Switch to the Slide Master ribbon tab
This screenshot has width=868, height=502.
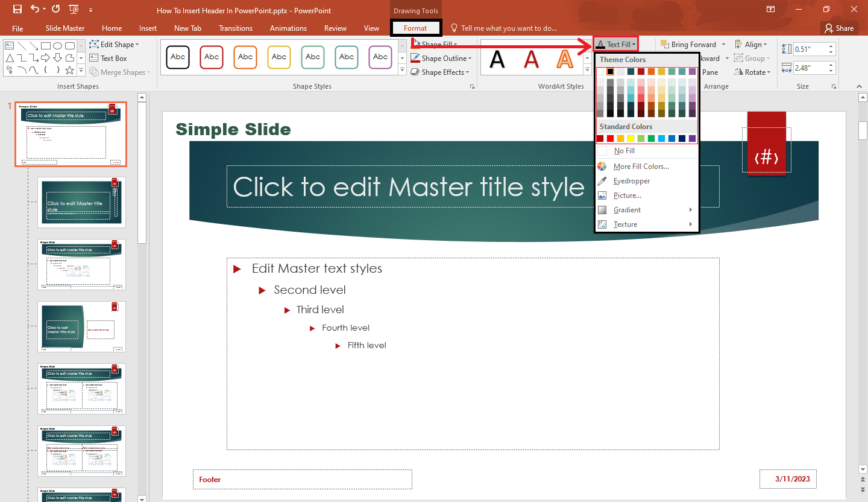64,28
